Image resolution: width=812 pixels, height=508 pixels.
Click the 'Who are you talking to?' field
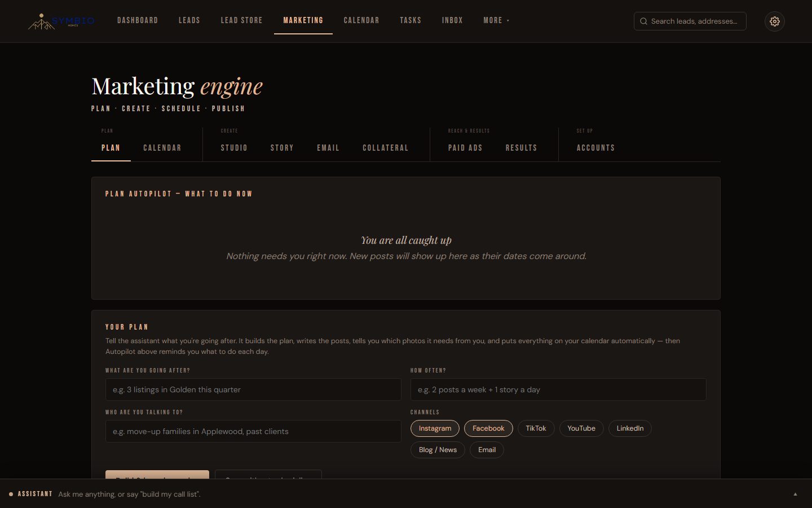click(253, 431)
